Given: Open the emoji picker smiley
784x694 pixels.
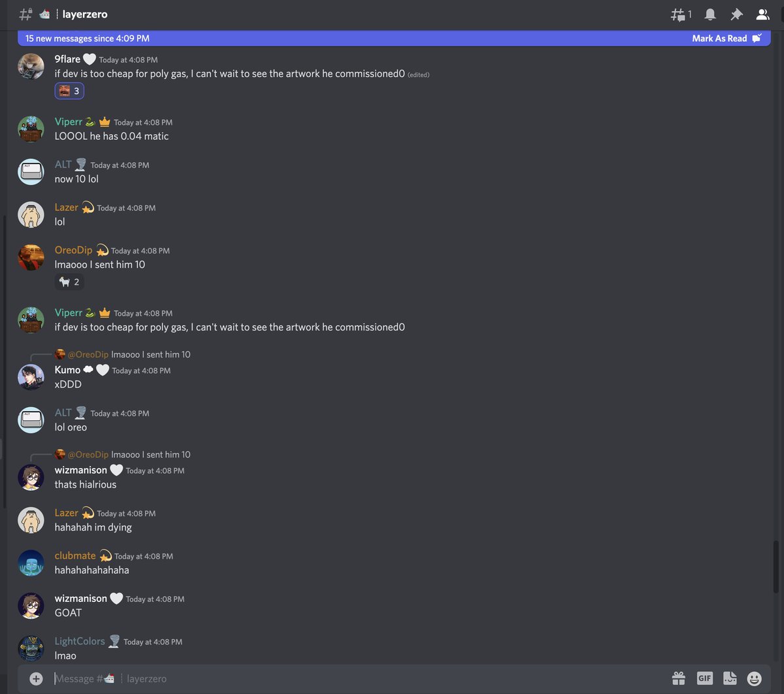Looking at the screenshot, I should coord(754,678).
